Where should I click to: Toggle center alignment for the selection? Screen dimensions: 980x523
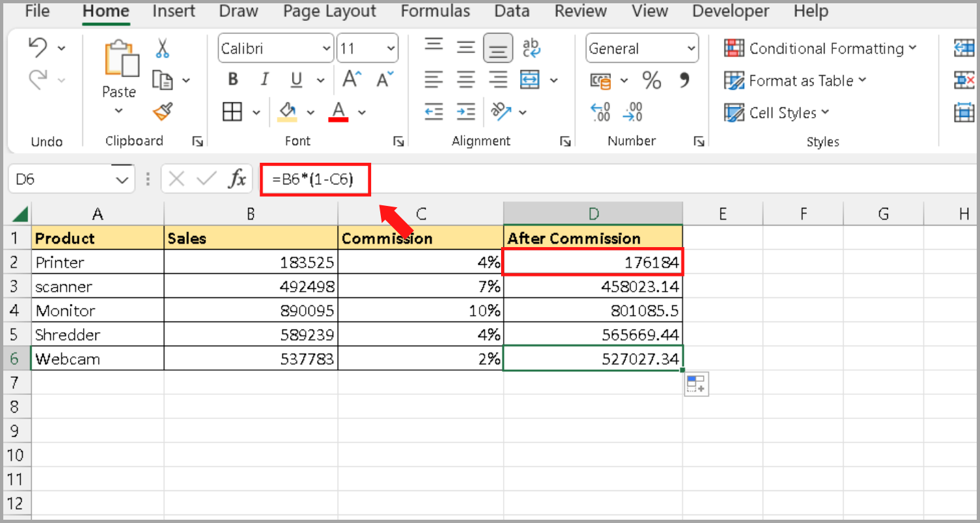click(x=466, y=80)
